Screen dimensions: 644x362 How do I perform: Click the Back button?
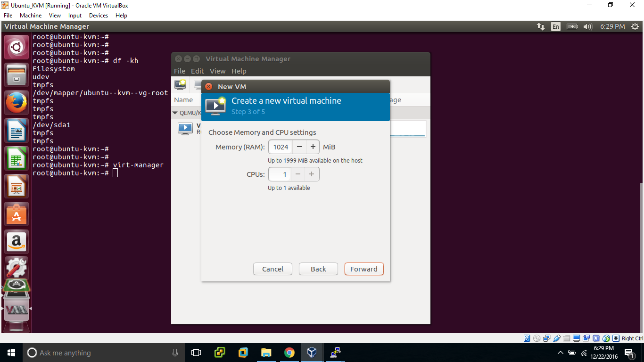click(x=318, y=269)
